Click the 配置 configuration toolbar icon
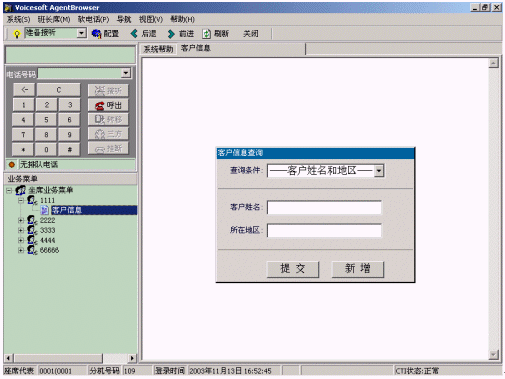505x379 pixels. [x=97, y=34]
